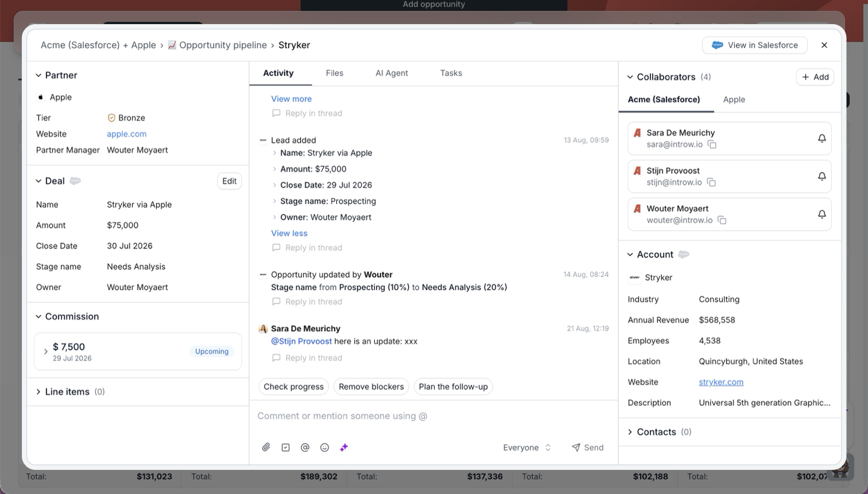Toggle notification bell for Sara De Meurichy
868x494 pixels.
[x=822, y=139]
